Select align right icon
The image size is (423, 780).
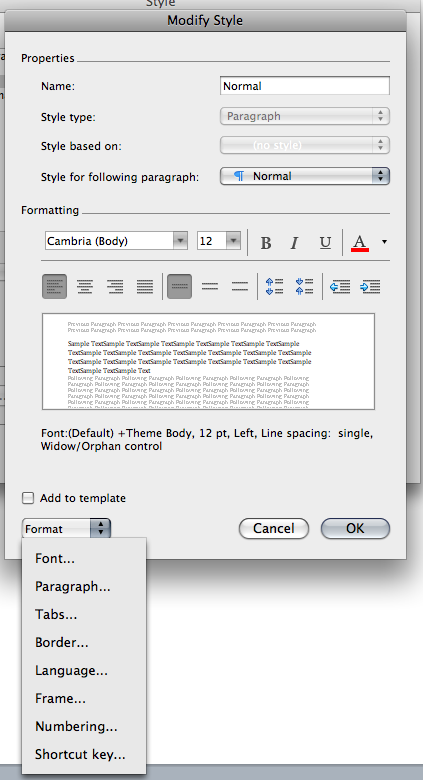[x=115, y=287]
